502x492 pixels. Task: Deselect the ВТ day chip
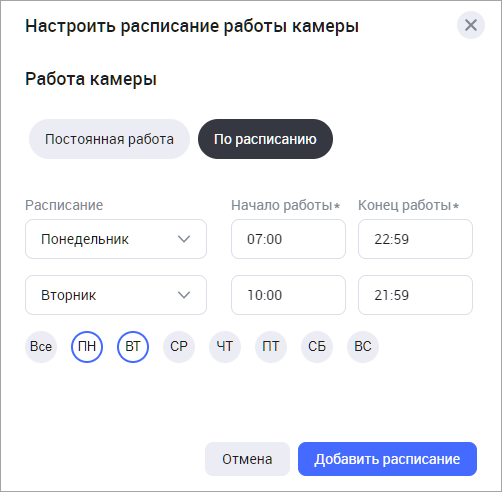[133, 347]
